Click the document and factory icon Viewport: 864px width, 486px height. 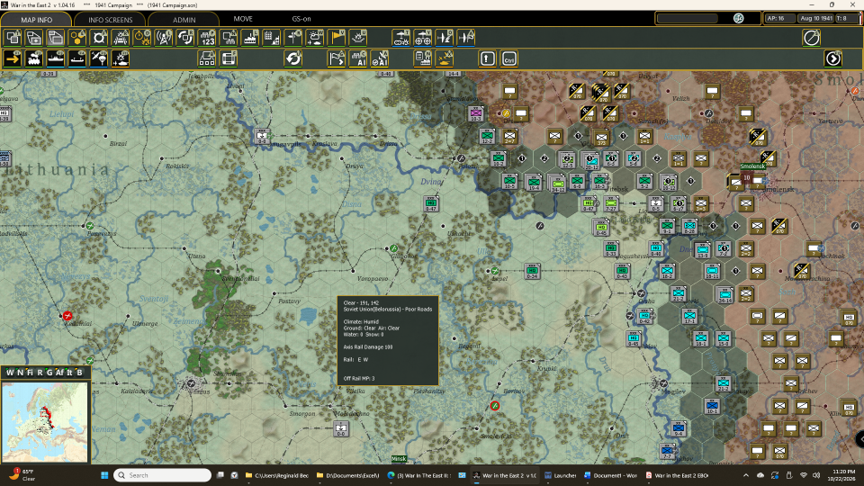coord(423,58)
